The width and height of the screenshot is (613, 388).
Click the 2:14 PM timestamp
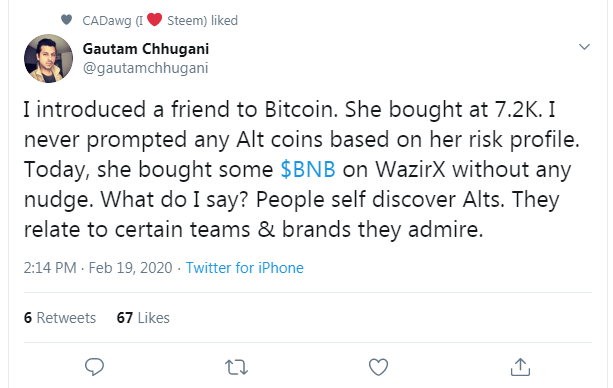50,268
